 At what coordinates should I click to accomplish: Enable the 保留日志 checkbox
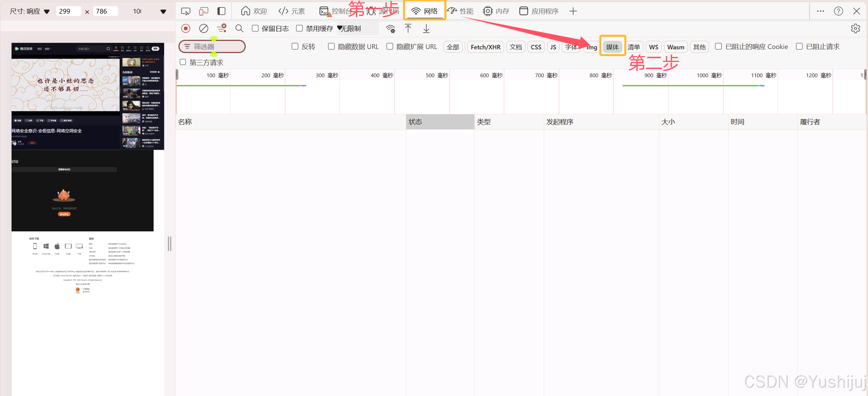pos(255,28)
